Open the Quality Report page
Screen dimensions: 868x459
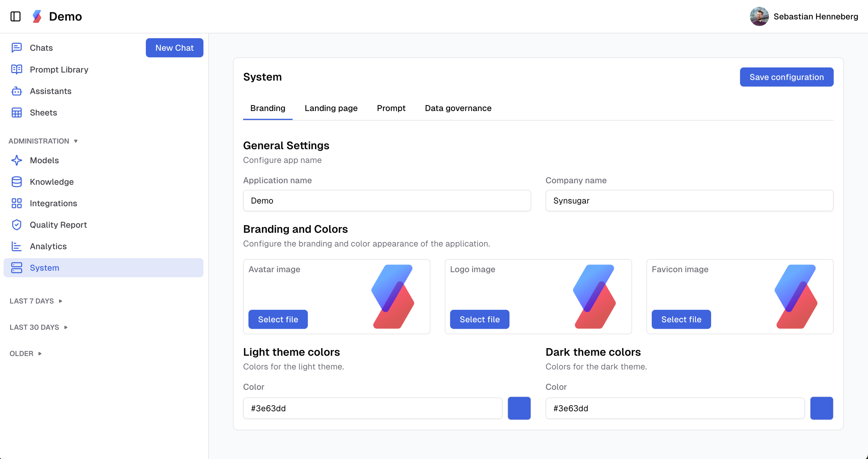(58, 225)
